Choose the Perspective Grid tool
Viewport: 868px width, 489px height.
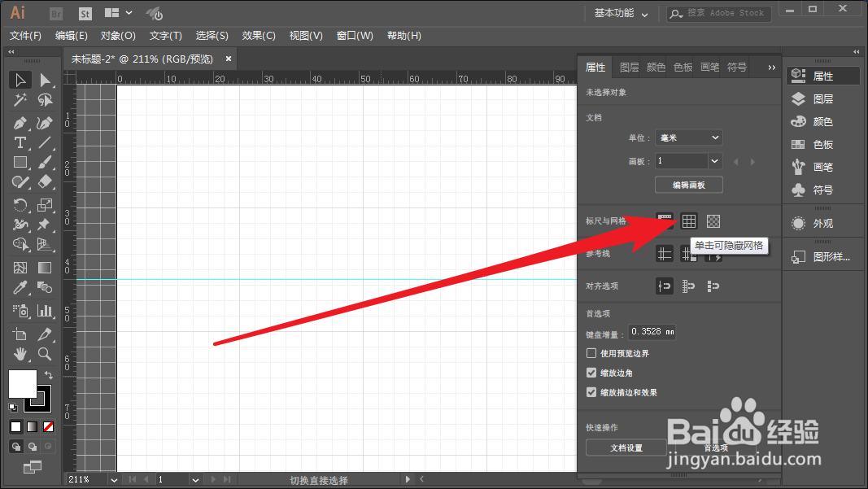click(45, 244)
